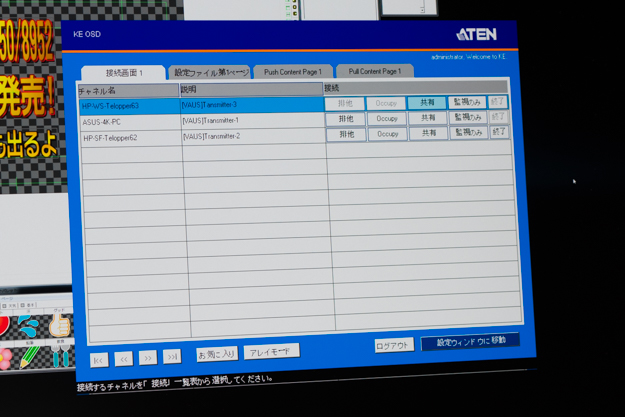625x417 pixels.
Task: Open the 設定ファイル第1ページ tab
Action: click(210, 72)
